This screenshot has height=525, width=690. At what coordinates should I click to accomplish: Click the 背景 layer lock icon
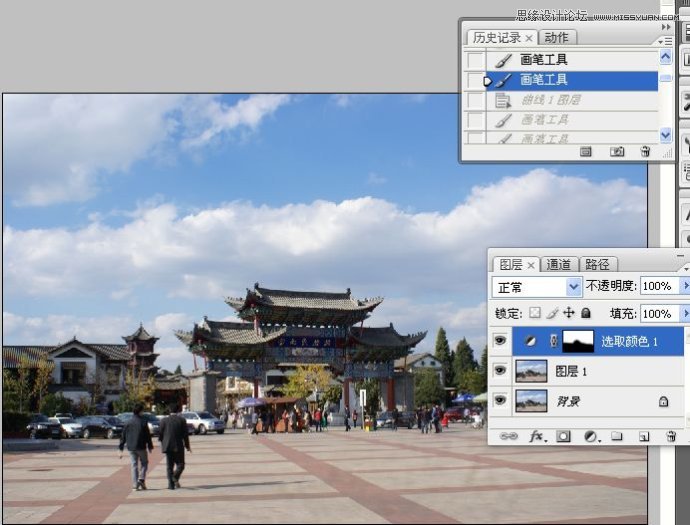click(663, 401)
